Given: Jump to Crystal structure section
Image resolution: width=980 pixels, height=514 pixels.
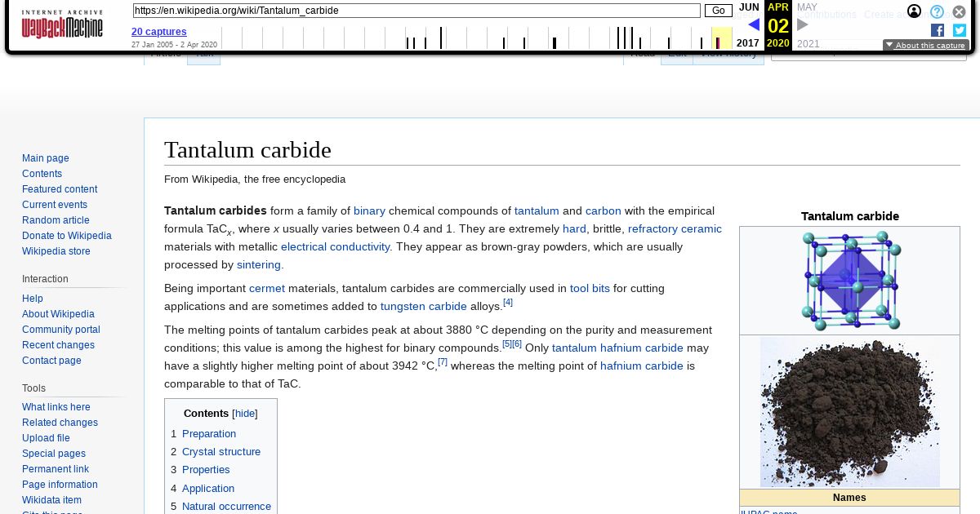Looking at the screenshot, I should 221,451.
